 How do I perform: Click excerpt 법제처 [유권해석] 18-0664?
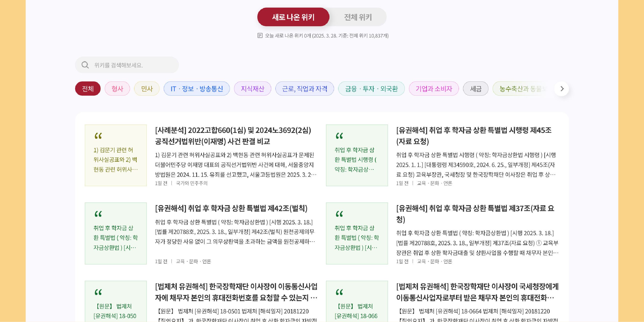tap(477, 315)
